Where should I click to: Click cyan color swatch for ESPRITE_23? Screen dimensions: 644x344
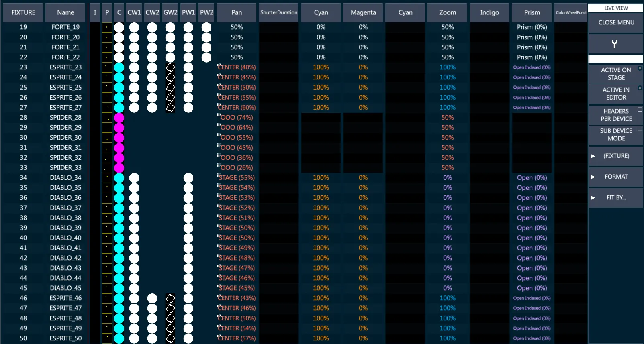[x=119, y=67]
